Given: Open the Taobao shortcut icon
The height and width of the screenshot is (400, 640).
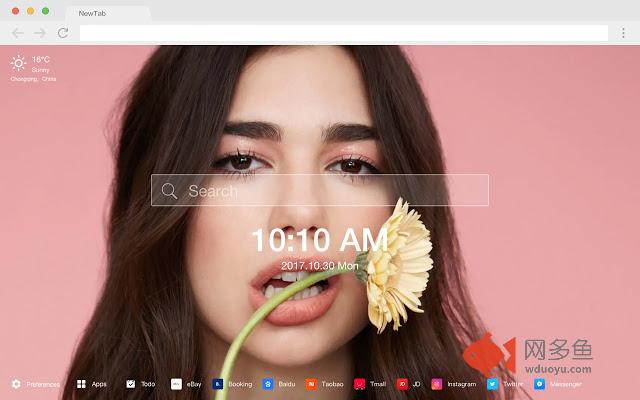Looking at the screenshot, I should point(311,384).
